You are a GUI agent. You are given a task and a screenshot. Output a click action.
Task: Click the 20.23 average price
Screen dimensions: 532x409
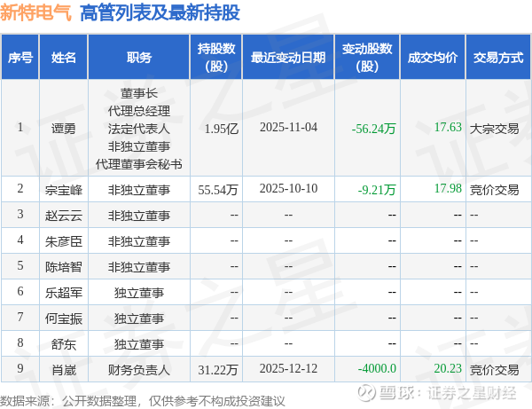click(448, 368)
